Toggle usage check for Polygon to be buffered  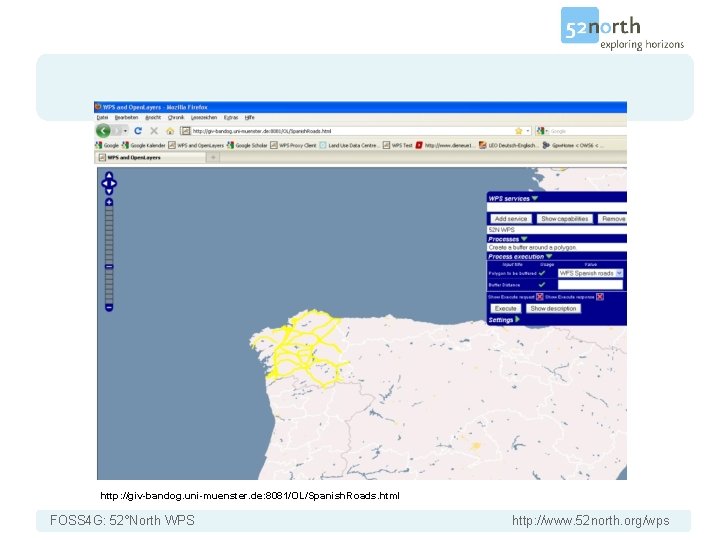click(x=542, y=273)
